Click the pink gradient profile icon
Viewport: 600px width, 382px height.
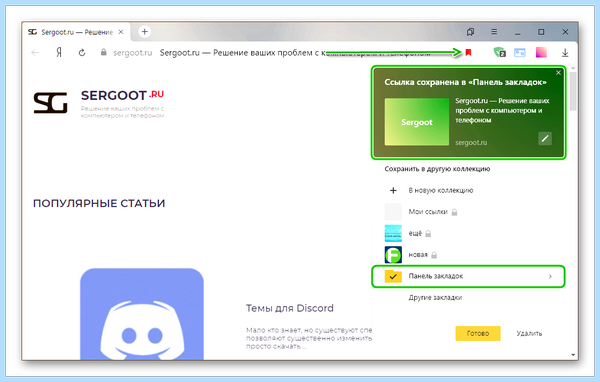pos(541,52)
